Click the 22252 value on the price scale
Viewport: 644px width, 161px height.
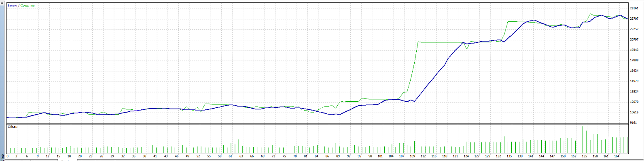pos(634,29)
